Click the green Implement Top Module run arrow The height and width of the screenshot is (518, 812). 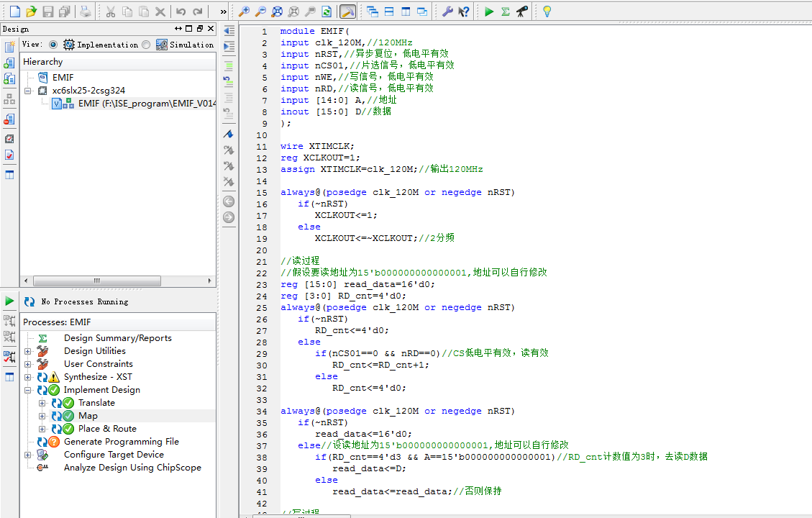[489, 12]
